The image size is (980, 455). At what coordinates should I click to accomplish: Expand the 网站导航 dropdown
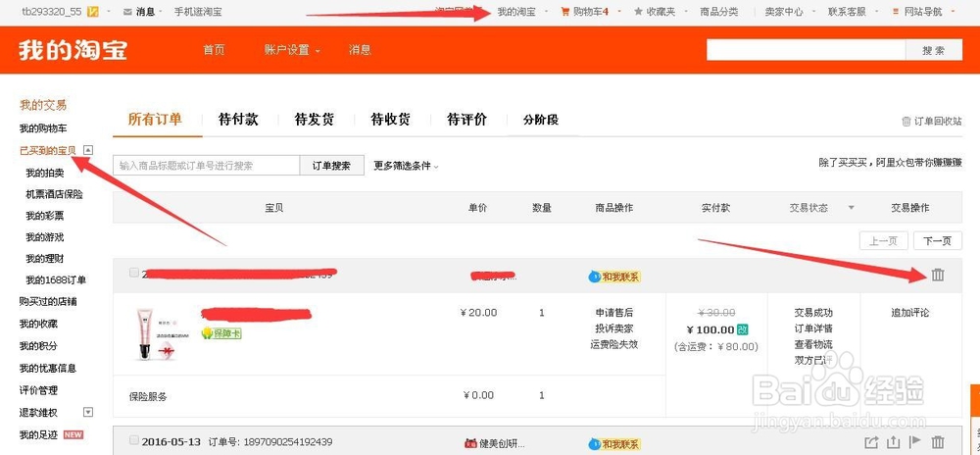point(953,12)
